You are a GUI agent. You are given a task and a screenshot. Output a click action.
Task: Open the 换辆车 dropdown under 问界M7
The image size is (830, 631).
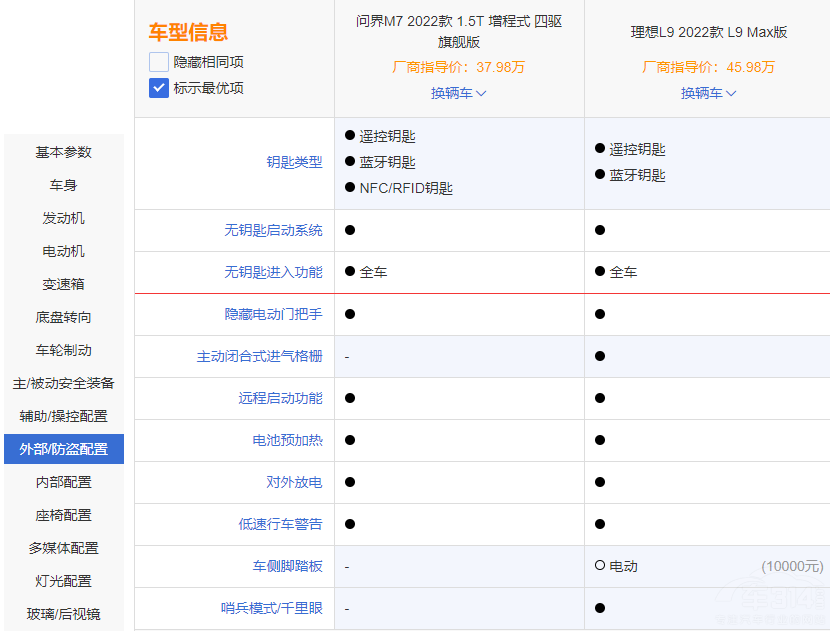tap(457, 94)
